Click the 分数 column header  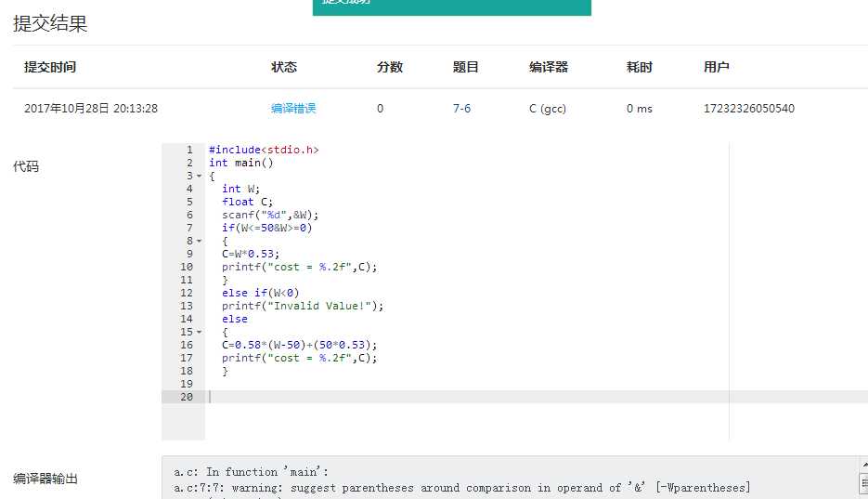tap(390, 67)
